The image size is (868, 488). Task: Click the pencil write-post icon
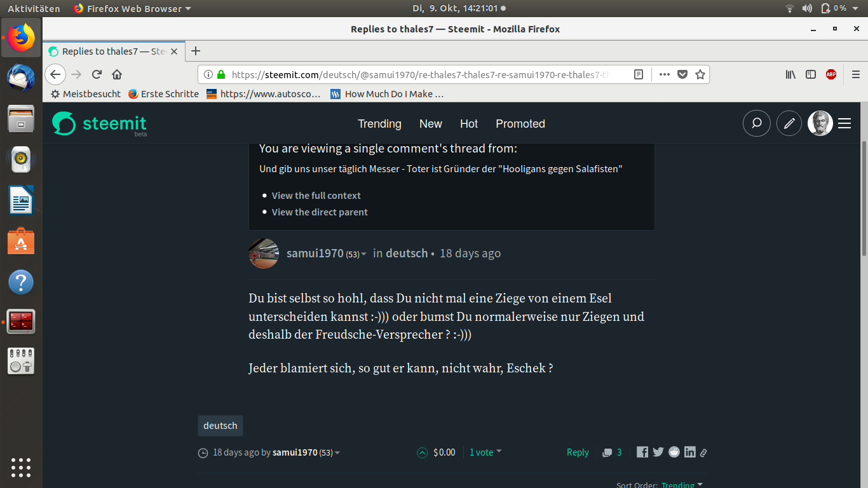coord(789,123)
